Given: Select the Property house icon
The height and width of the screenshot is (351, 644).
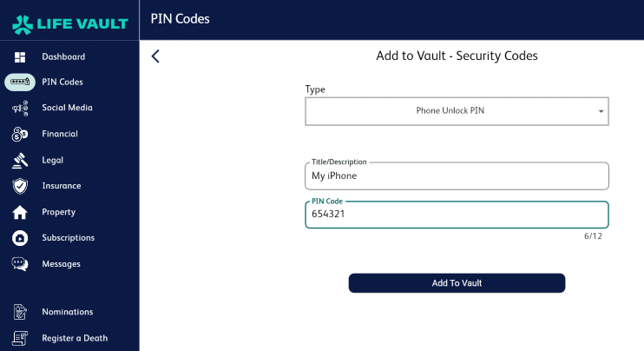Looking at the screenshot, I should [20, 212].
